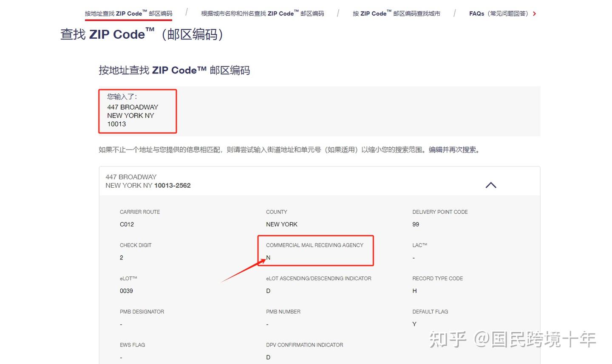Viewport: 612px width, 364px height.
Task: Click the delivery point code value 99
Action: (x=416, y=224)
